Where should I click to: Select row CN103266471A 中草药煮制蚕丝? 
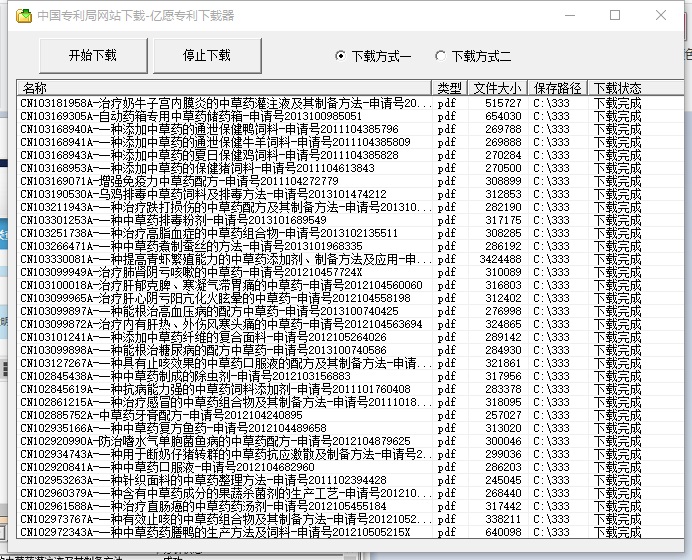[350, 246]
